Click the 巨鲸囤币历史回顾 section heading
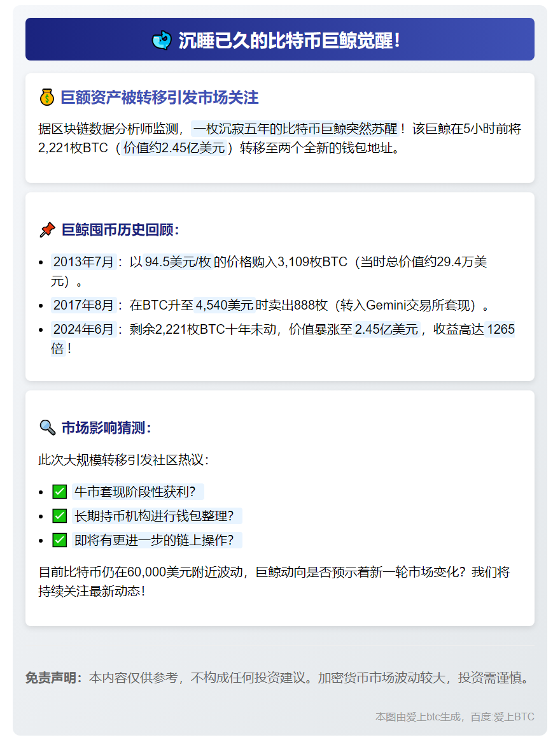560x756 pixels. [x=120, y=230]
